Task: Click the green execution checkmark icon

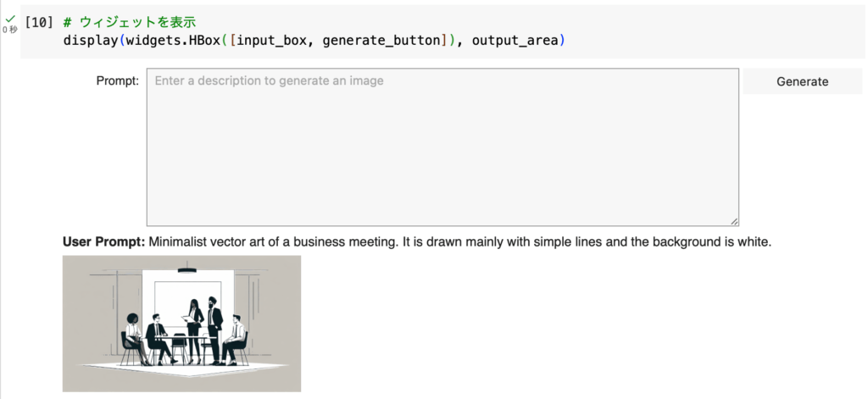Action: coord(9,19)
